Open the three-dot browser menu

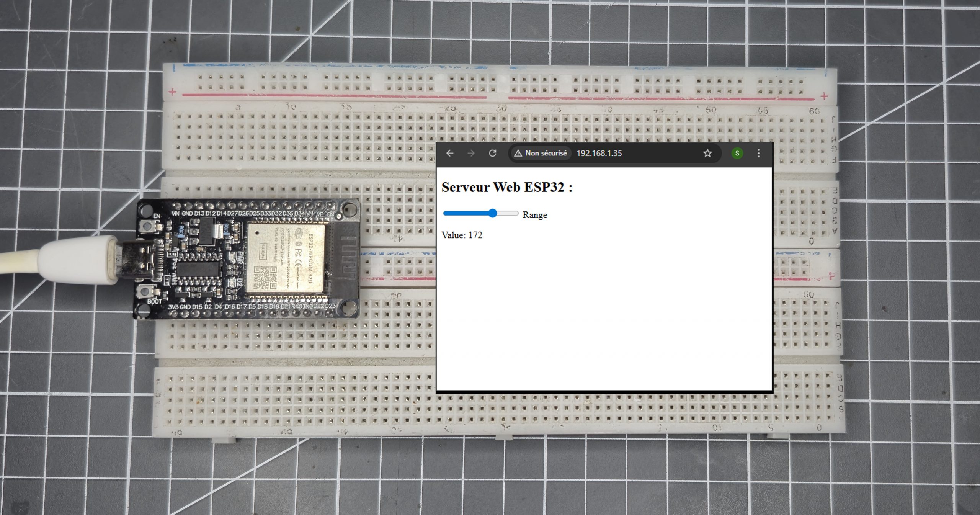point(759,153)
